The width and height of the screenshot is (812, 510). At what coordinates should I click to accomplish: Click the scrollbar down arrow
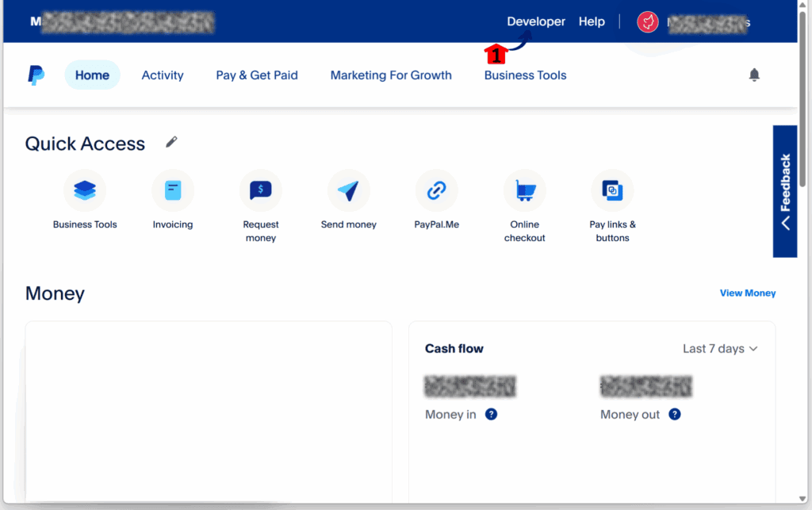click(802, 499)
